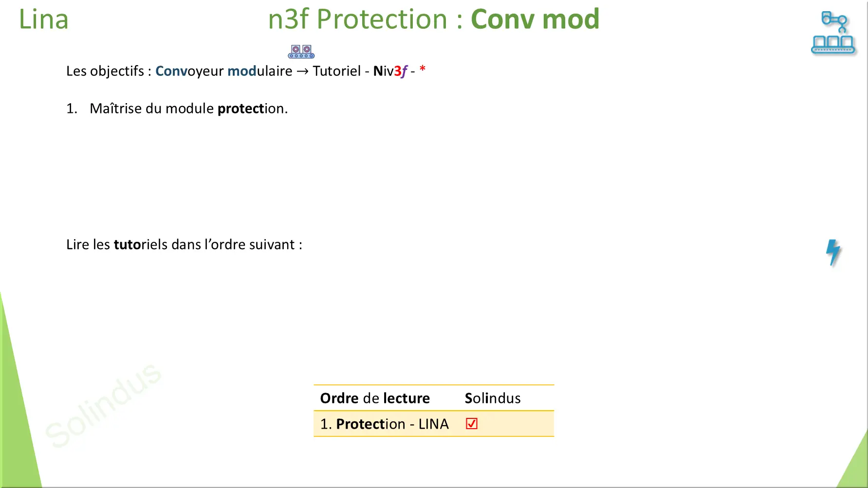
Task: Click the arrow before Tutoriel
Action: pyautogui.click(x=302, y=72)
